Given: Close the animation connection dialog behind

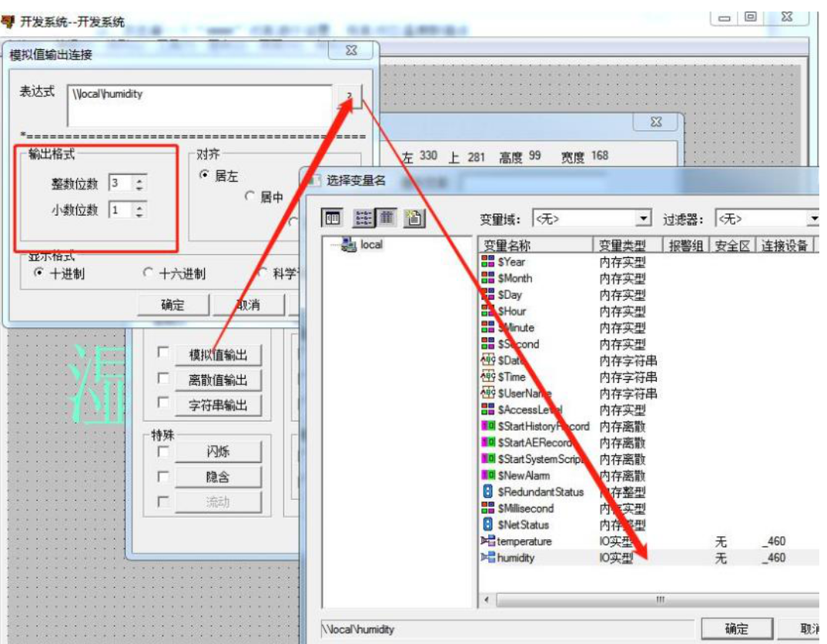Looking at the screenshot, I should pos(655,122).
